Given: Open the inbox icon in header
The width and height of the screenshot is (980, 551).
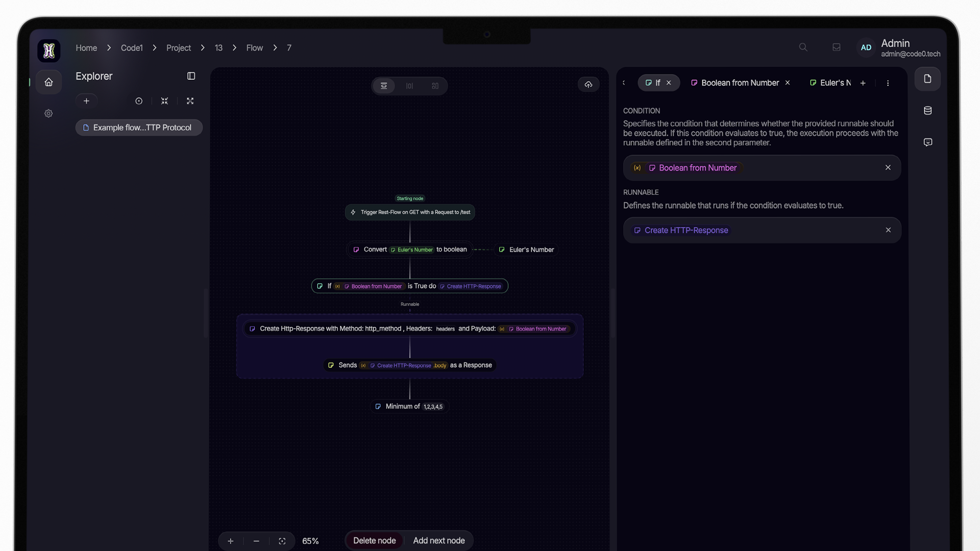Looking at the screenshot, I should tap(836, 47).
